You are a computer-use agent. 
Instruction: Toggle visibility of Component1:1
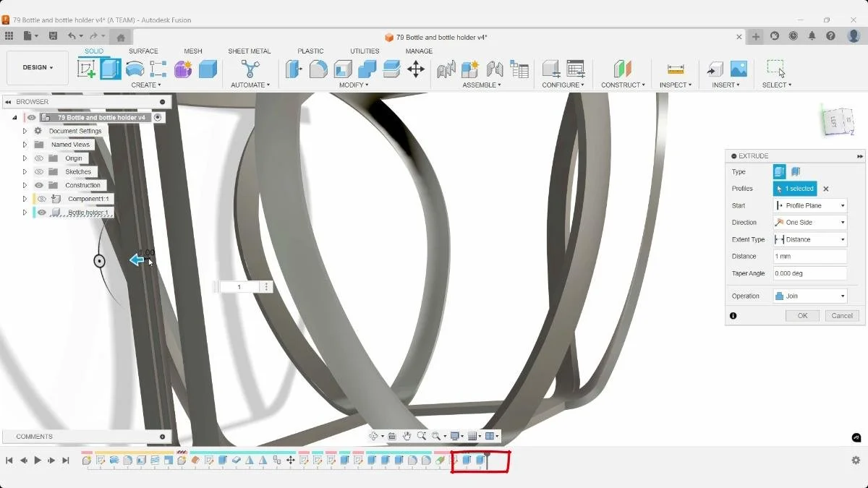[42, 199]
